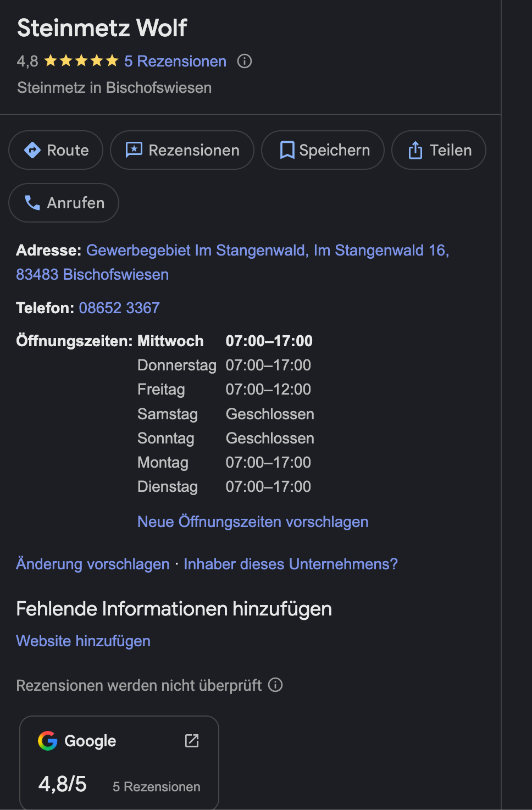Open info icon next to 5 Rezensionen
Viewport: 532px width, 810px height.
(245, 61)
